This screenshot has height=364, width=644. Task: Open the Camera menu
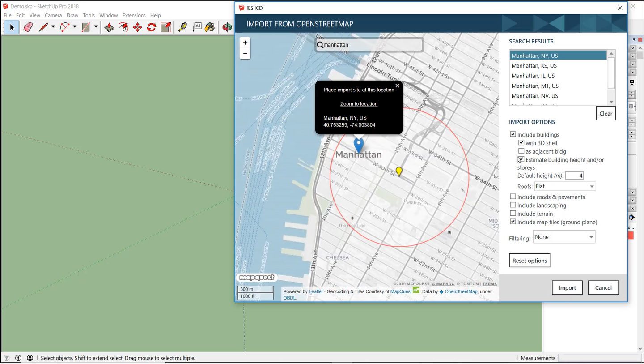point(53,15)
